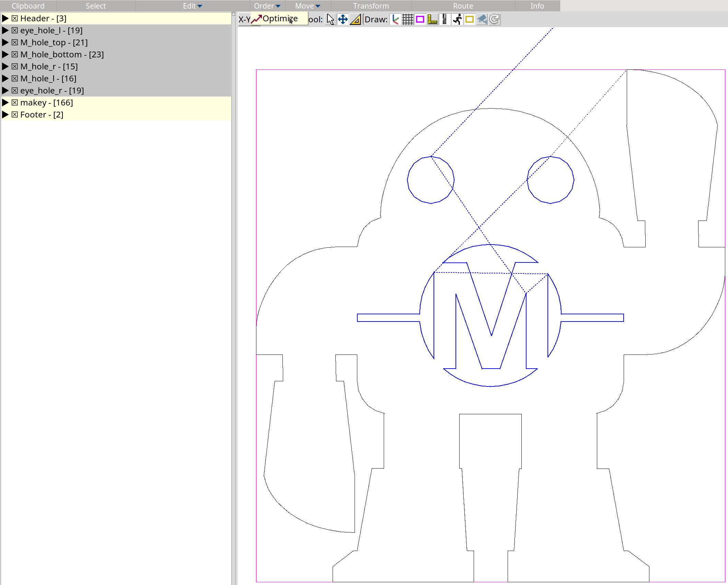Open the Route ribbon group
Image resolution: width=728 pixels, height=585 pixels.
pos(463,6)
